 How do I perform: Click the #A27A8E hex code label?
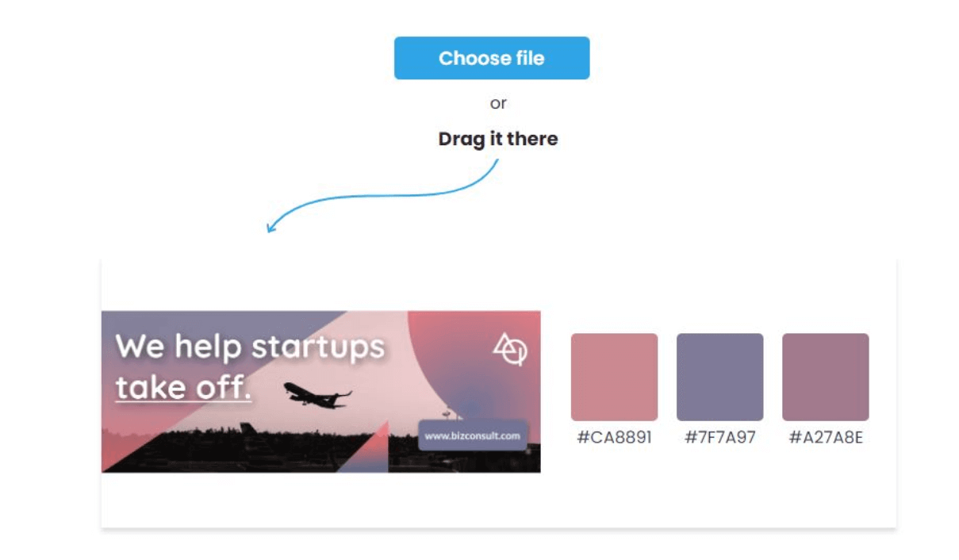(826, 435)
